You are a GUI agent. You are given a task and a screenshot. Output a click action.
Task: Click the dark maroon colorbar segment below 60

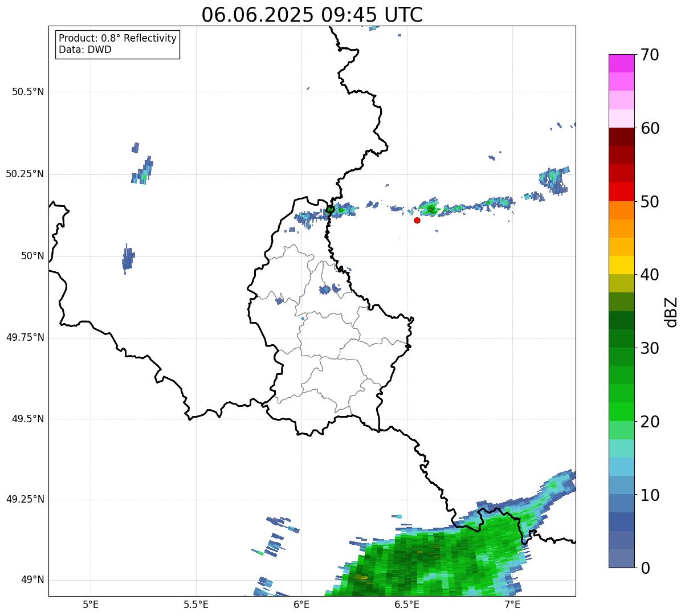click(622, 137)
